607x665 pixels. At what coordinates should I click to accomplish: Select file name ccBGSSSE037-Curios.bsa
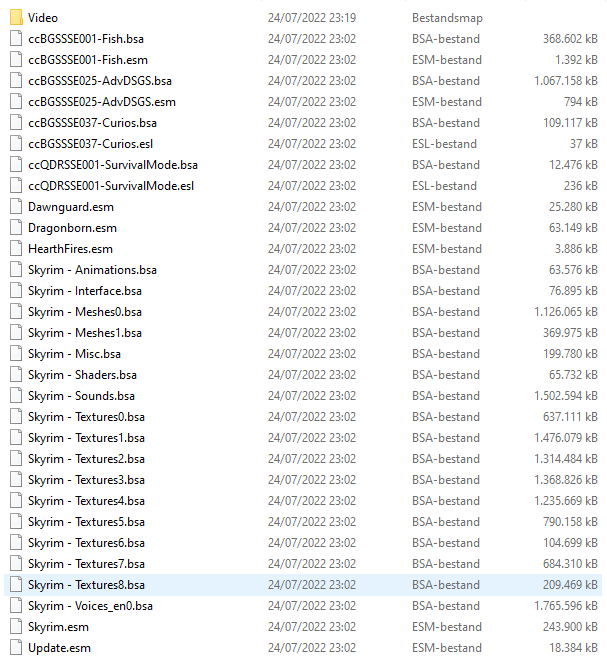click(92, 123)
